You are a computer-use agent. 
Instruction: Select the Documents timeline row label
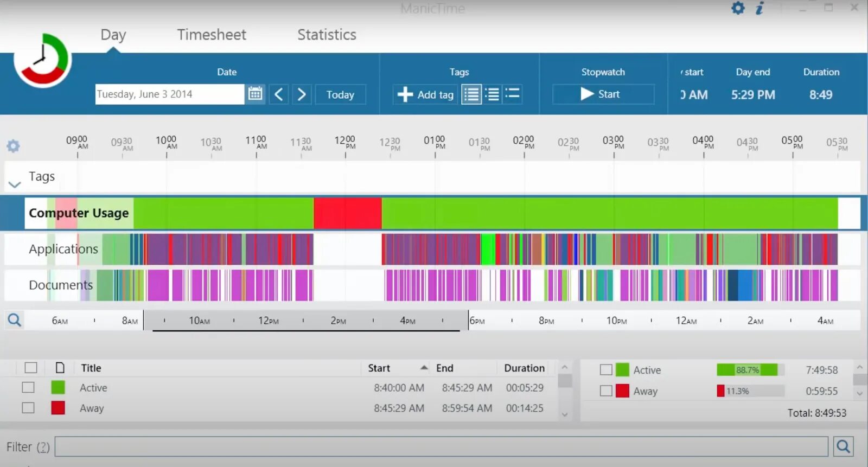point(61,285)
